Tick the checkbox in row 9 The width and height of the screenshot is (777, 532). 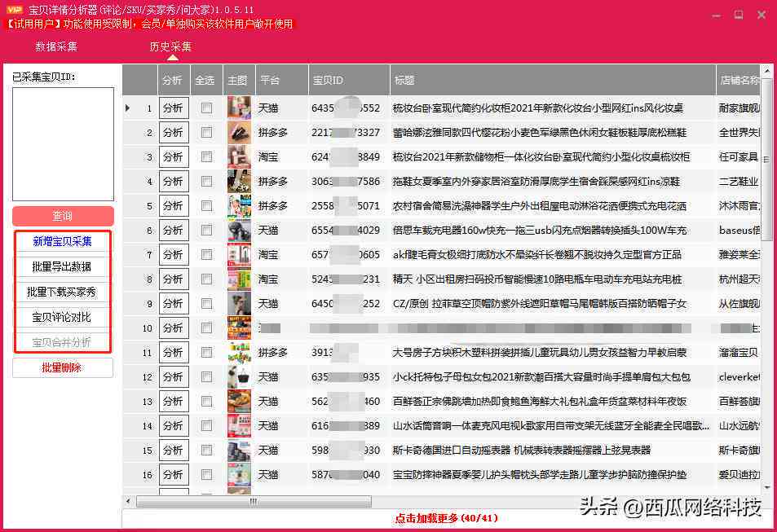(206, 304)
